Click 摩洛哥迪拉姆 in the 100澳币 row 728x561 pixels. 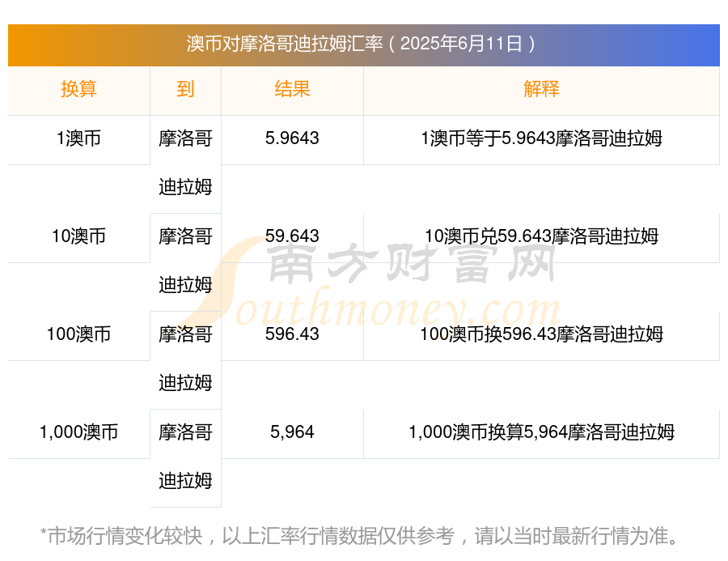click(x=185, y=359)
